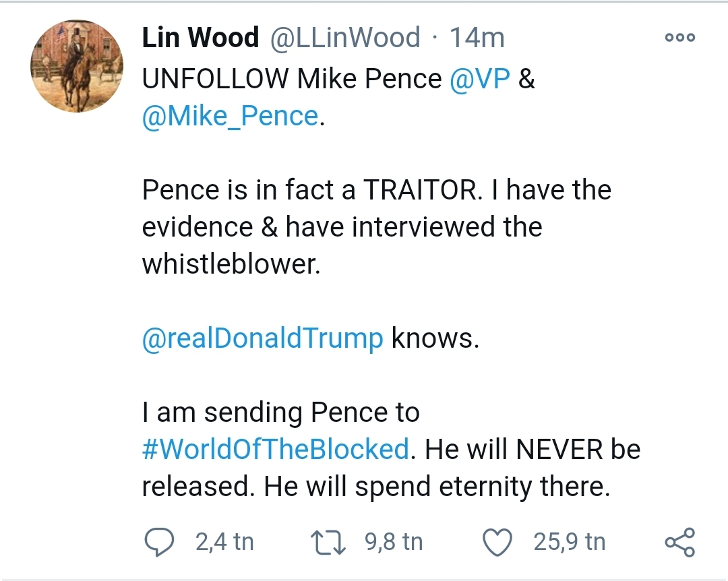Click the @LLinWood handle
Viewport: 728px width, 581px height.
345,38
